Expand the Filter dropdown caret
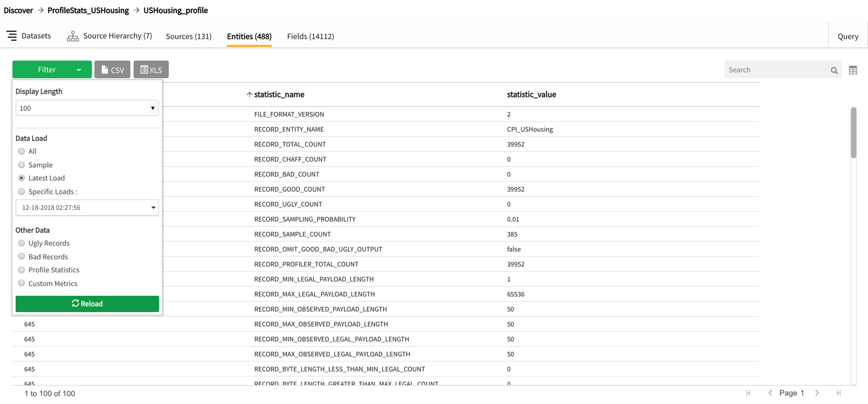 tap(79, 70)
